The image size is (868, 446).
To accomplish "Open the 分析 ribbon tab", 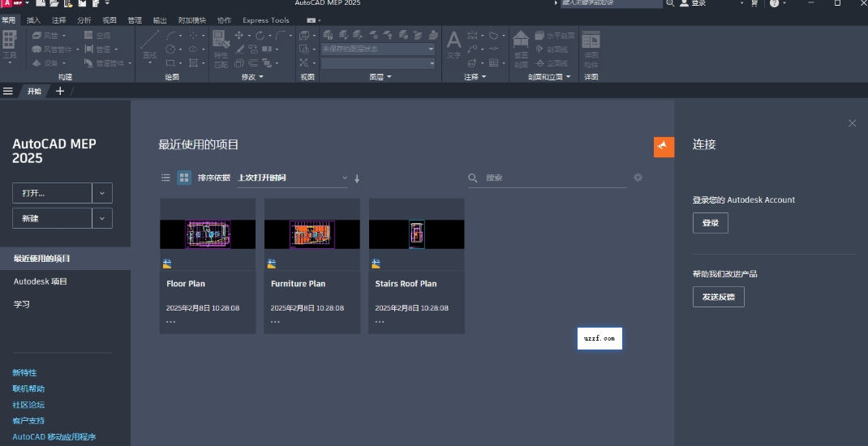I will (x=84, y=20).
